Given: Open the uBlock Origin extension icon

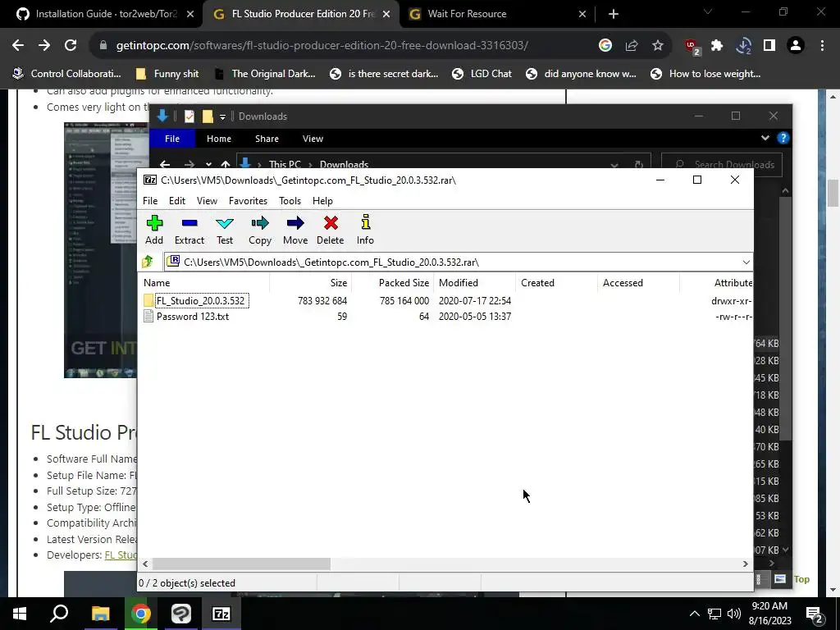Looking at the screenshot, I should (692, 47).
